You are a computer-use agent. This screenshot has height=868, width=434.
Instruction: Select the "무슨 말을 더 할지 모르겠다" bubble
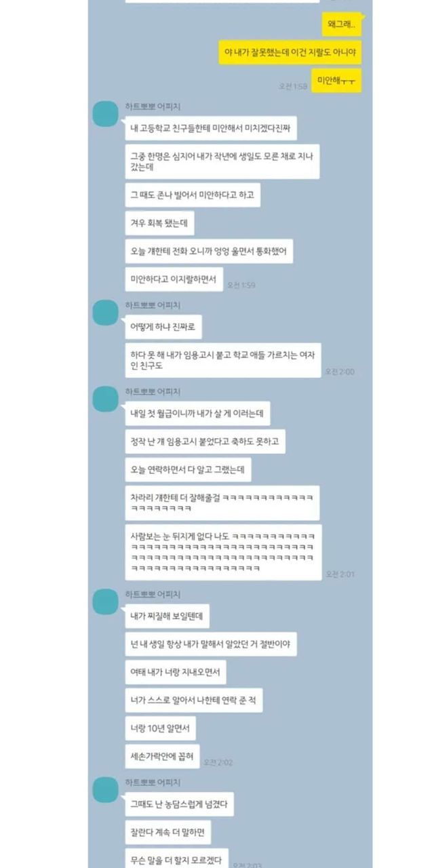coord(176,858)
